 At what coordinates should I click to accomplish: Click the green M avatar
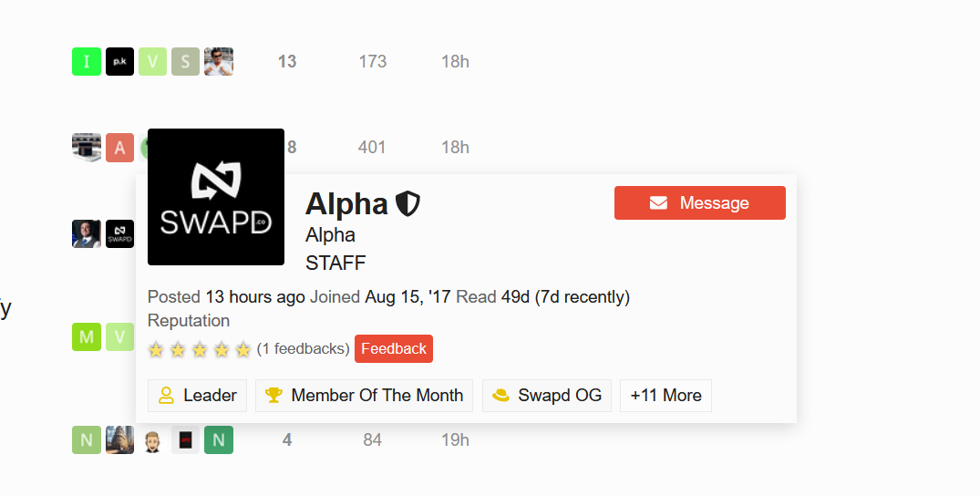tap(87, 337)
